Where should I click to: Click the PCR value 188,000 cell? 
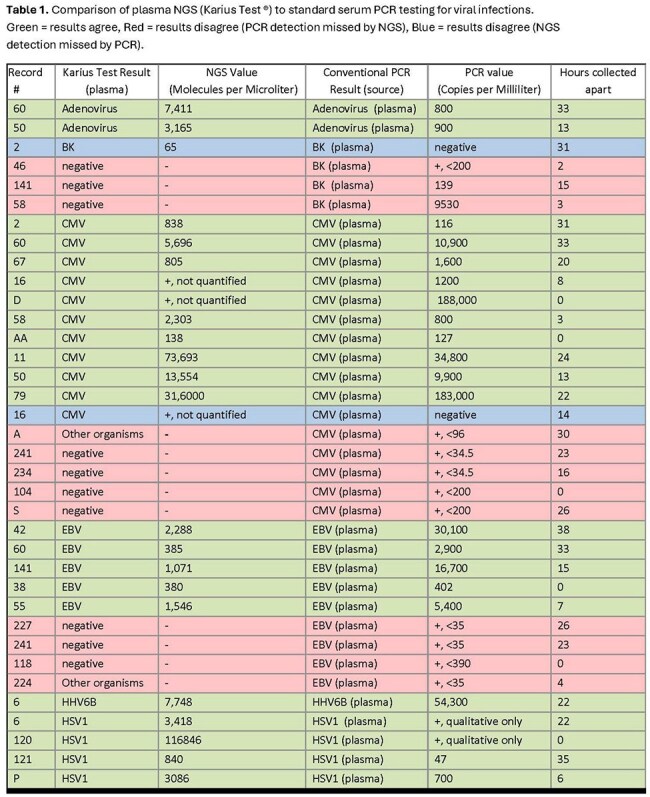pyautogui.click(x=489, y=300)
